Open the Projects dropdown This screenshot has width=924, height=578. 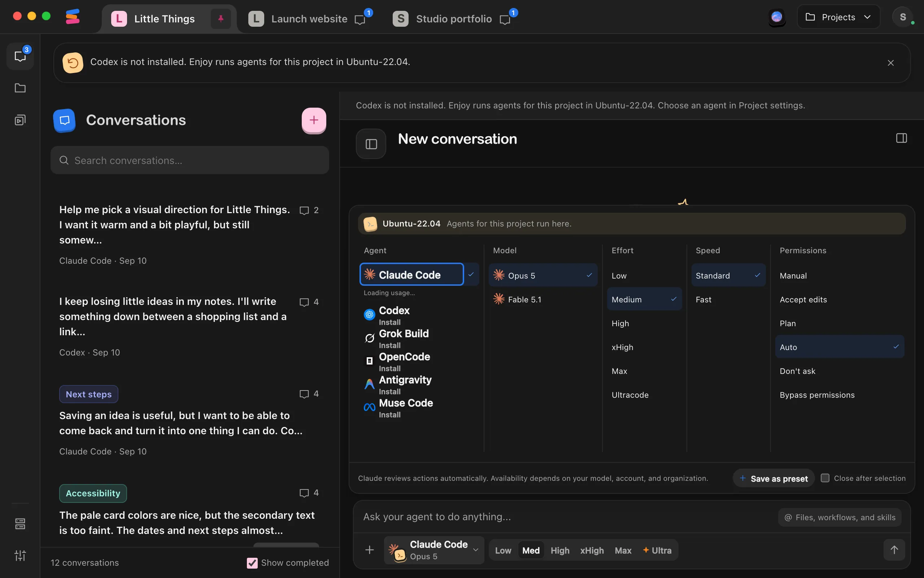tap(838, 17)
